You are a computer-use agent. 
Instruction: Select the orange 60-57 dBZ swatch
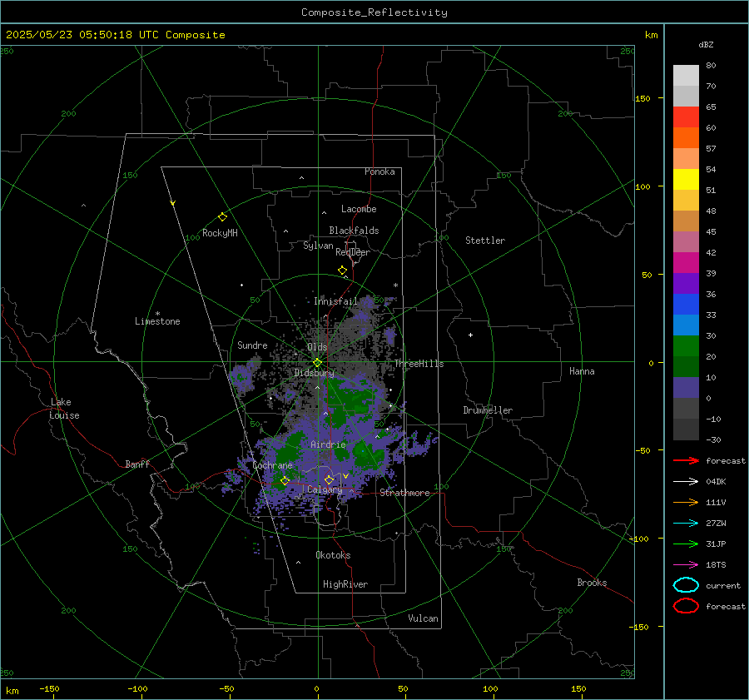click(686, 137)
